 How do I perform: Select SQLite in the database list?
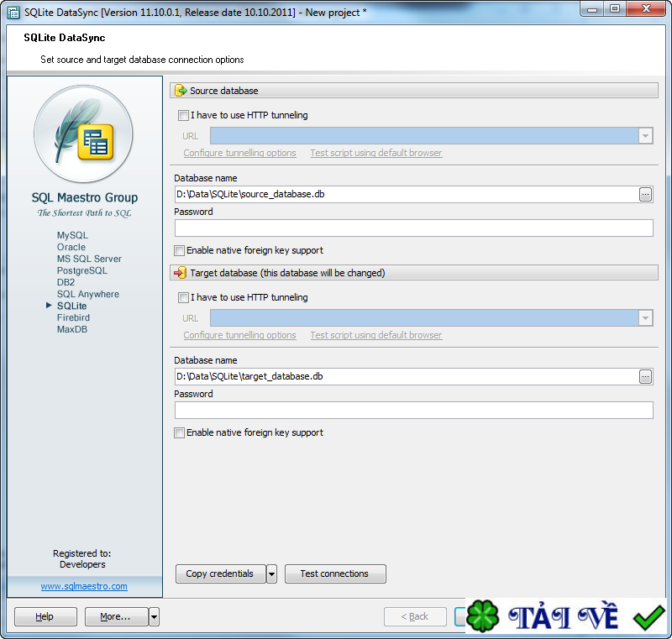click(x=71, y=306)
